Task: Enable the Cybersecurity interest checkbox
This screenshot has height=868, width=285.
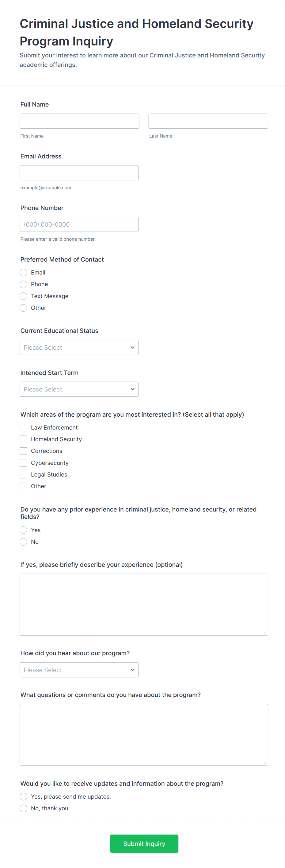Action: [24, 463]
